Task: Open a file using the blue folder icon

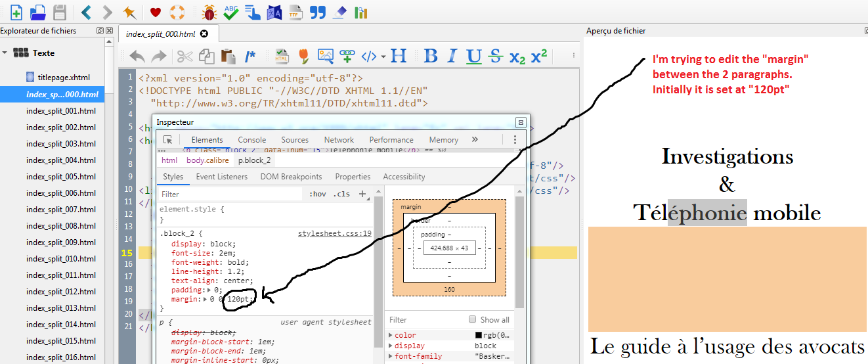Action: (38, 12)
